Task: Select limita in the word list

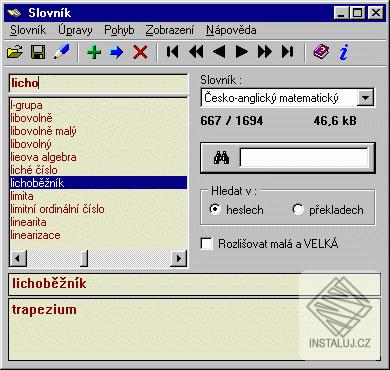Action: tap(98, 196)
